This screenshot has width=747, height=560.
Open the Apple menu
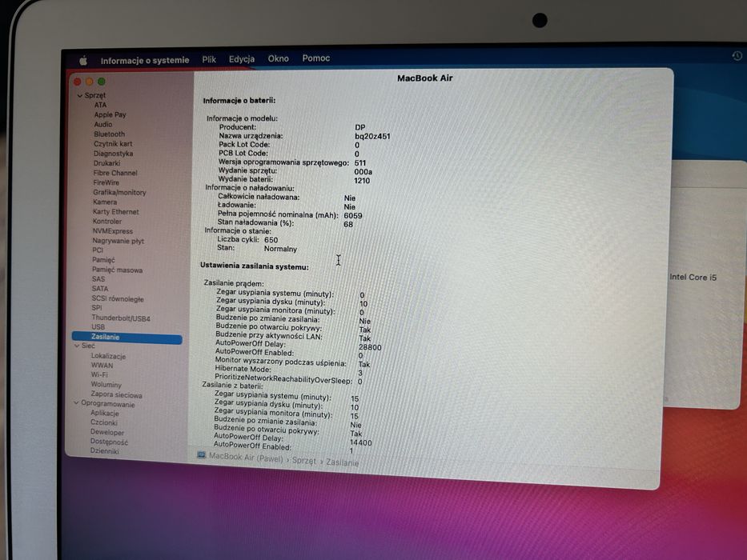[83, 61]
